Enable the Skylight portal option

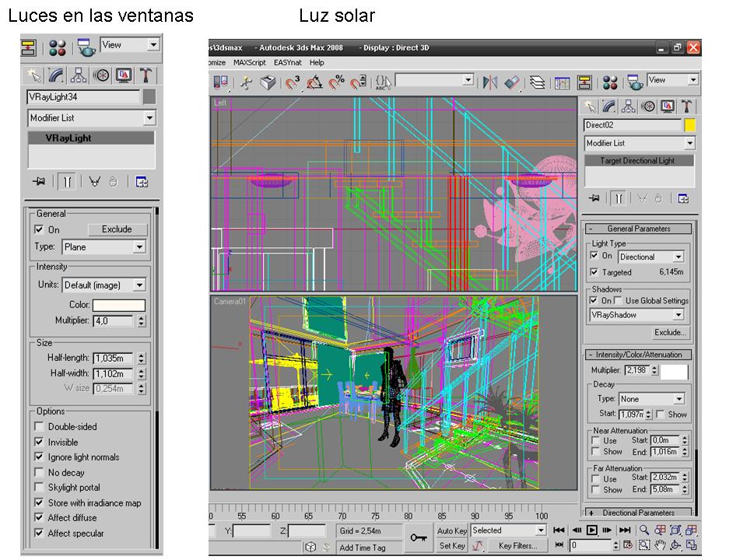pyautogui.click(x=39, y=487)
